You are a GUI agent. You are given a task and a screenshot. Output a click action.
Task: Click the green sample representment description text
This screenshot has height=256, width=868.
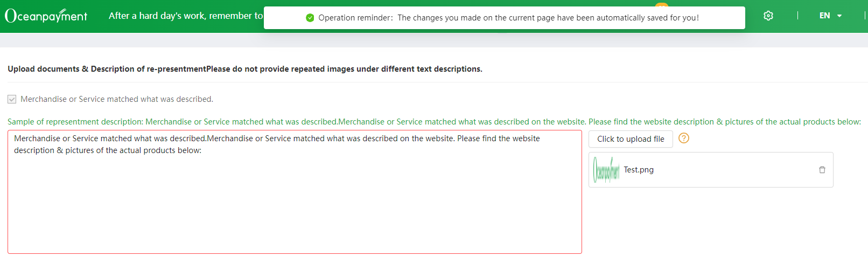click(x=434, y=122)
